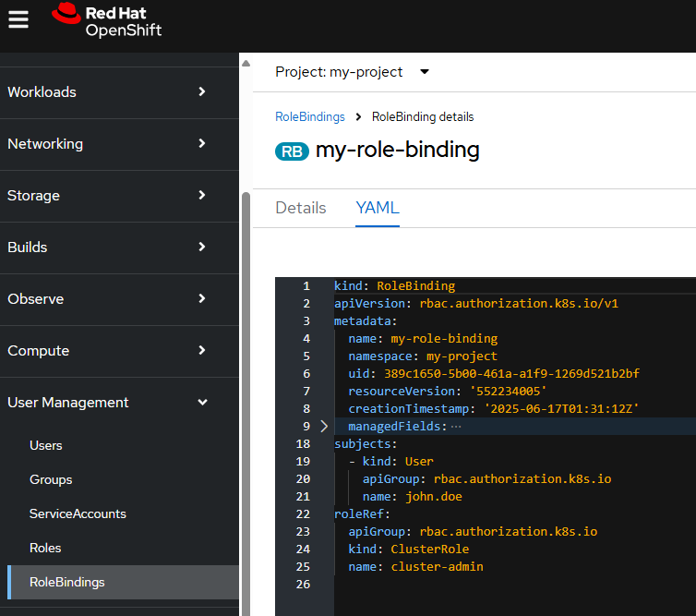Click the 'metadata:' line in YAML
Viewport: 696px width, 616px height.
[366, 321]
